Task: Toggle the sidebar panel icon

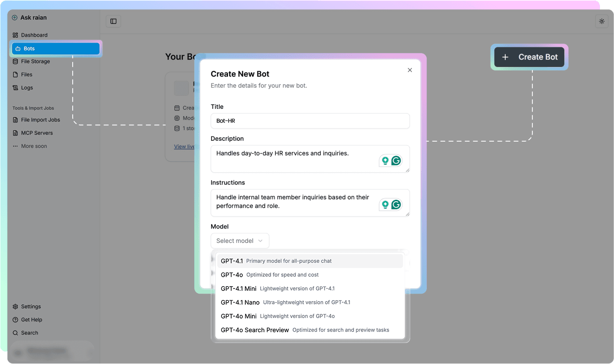Action: (114, 22)
